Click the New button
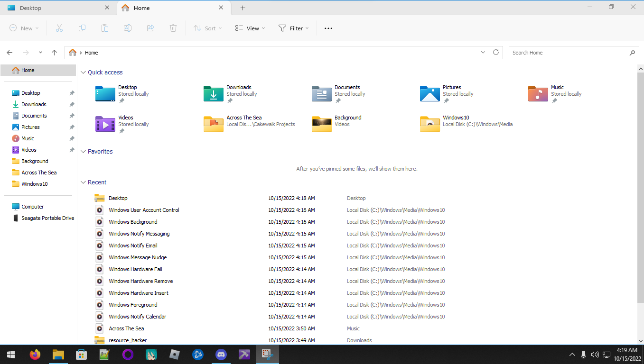 click(24, 28)
